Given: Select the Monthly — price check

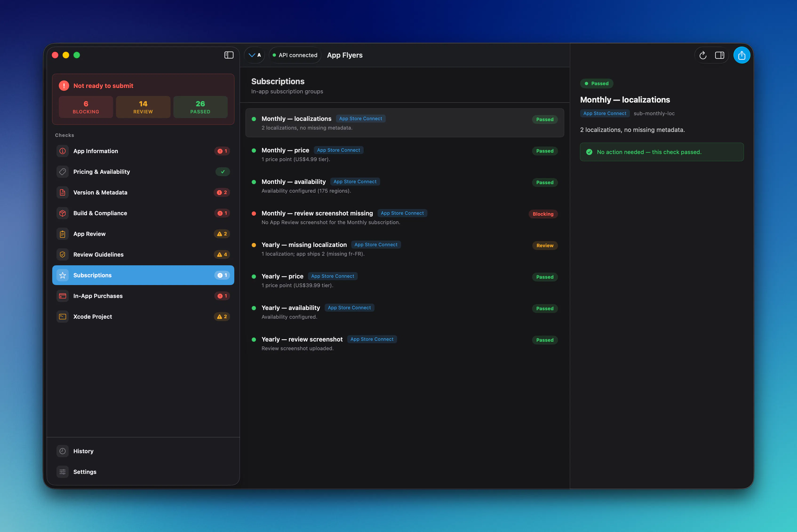Looking at the screenshot, I should coord(404,154).
